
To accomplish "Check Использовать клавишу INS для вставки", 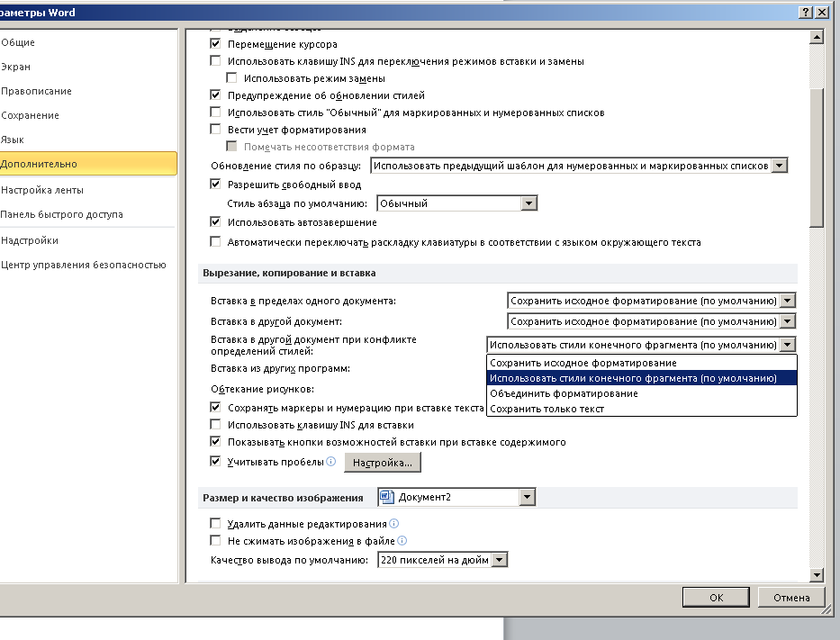I will pyautogui.click(x=215, y=424).
